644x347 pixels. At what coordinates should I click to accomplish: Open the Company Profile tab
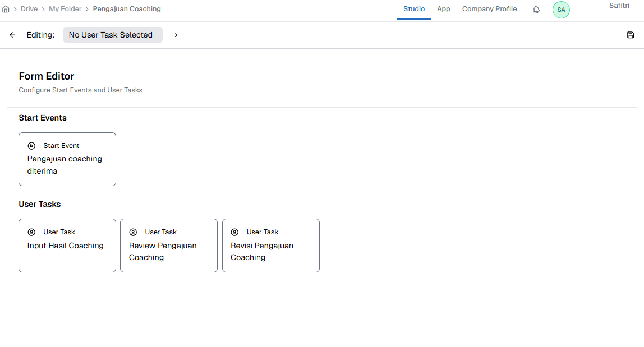(489, 9)
